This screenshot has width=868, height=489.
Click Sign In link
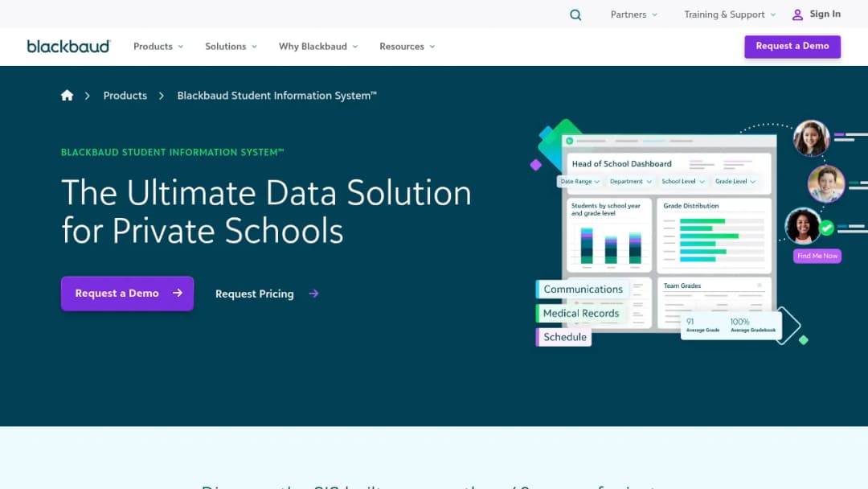825,14
